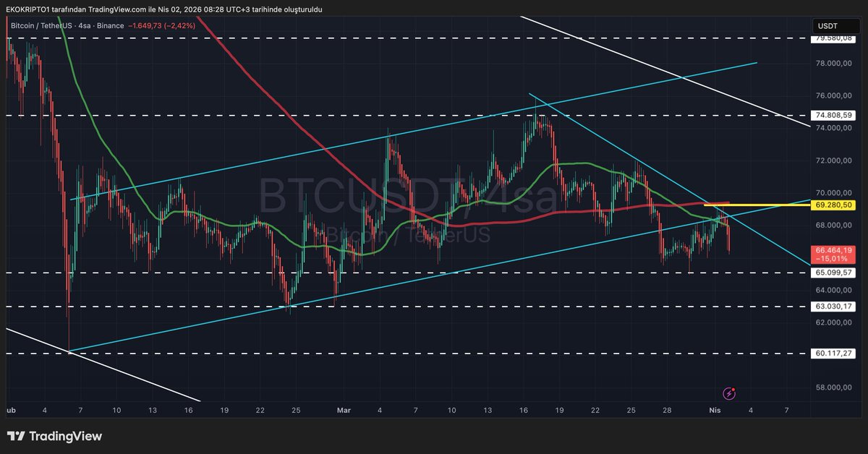
Task: Select the 65.099,57 price label
Action: 833,273
